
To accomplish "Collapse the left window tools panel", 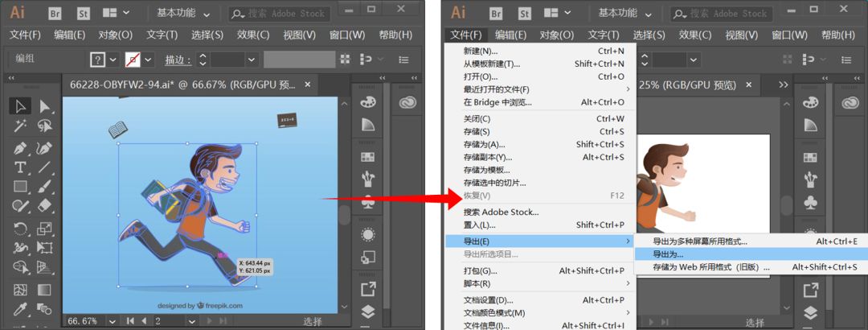I will tap(10, 79).
